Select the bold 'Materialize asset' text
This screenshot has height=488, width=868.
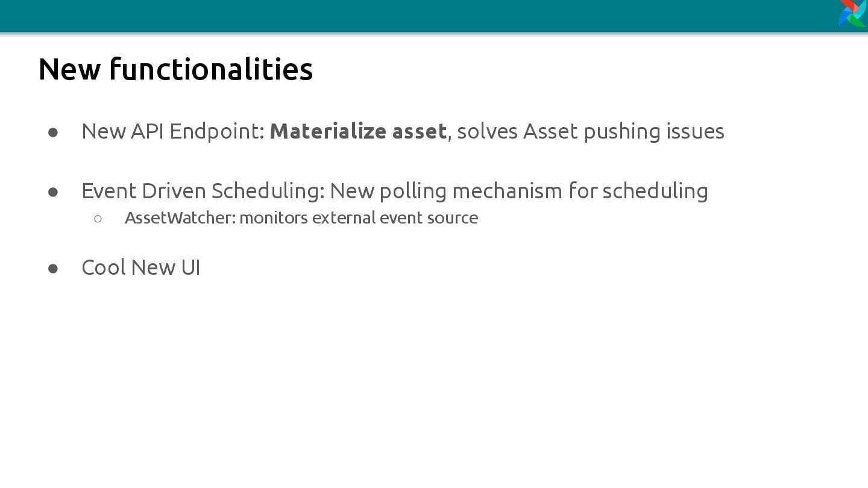coord(358,131)
